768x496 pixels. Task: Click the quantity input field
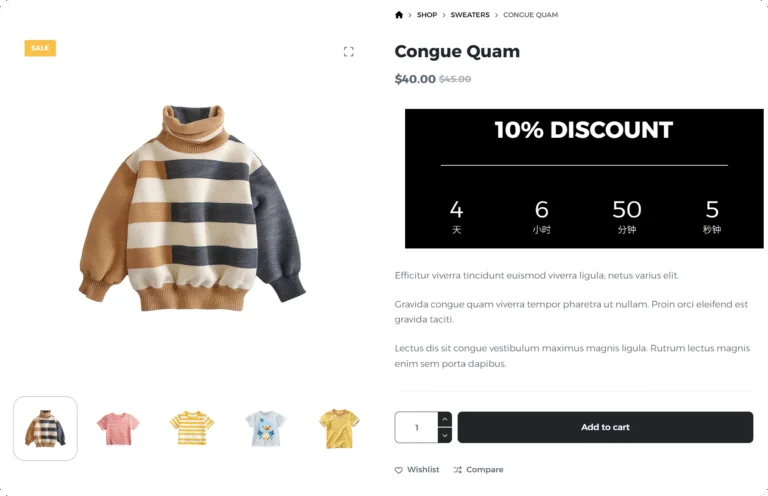pos(416,427)
